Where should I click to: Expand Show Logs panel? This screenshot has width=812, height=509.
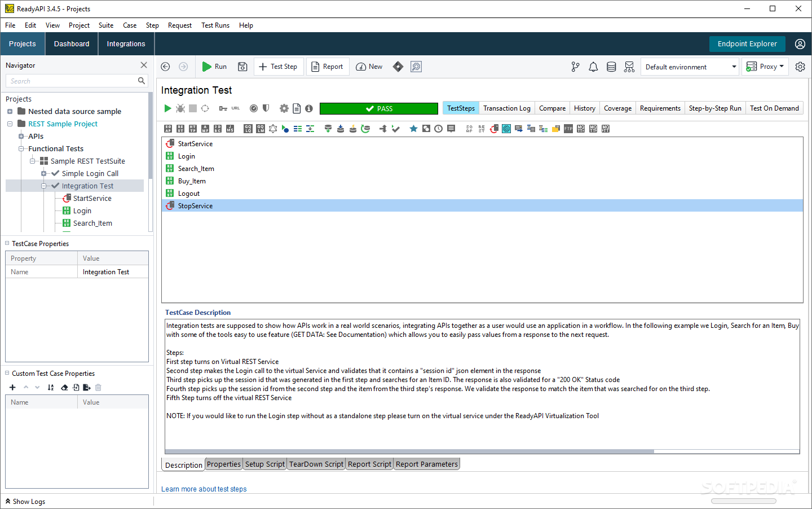25,502
